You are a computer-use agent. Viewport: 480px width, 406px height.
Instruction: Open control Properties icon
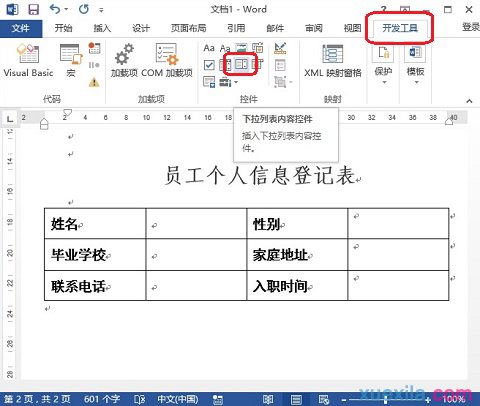[x=280, y=65]
